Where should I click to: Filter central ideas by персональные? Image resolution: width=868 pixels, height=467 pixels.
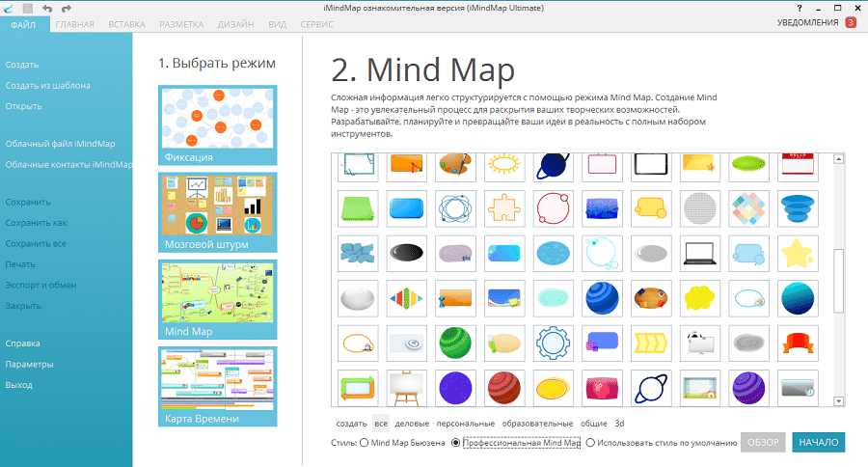(x=466, y=424)
